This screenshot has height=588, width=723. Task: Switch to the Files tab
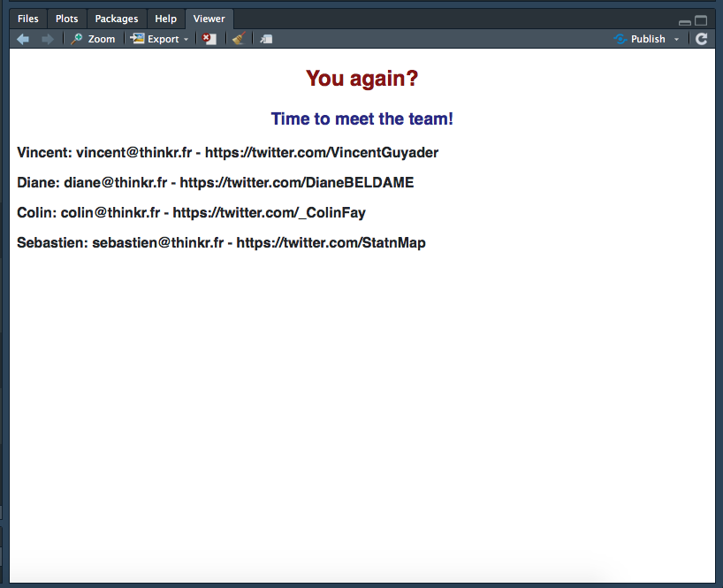coord(28,19)
